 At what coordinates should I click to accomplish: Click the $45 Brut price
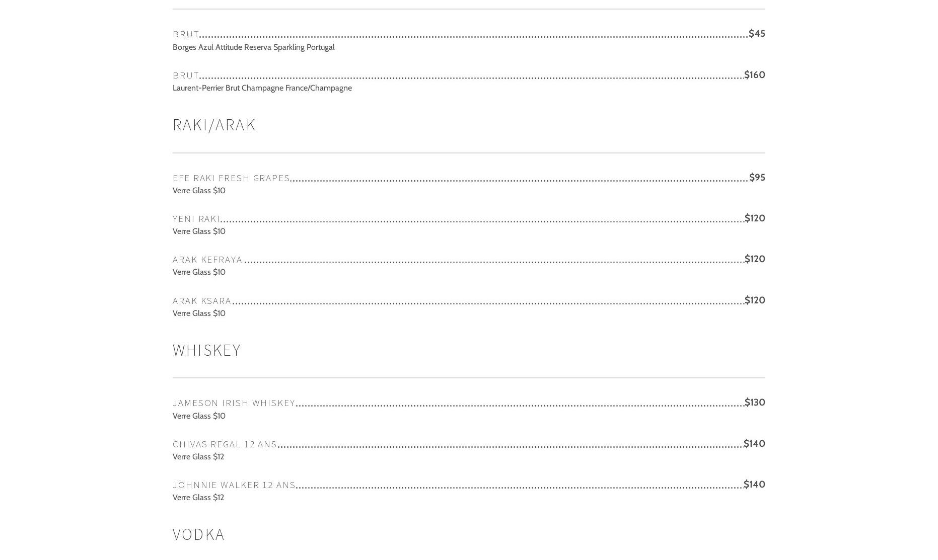756,34
